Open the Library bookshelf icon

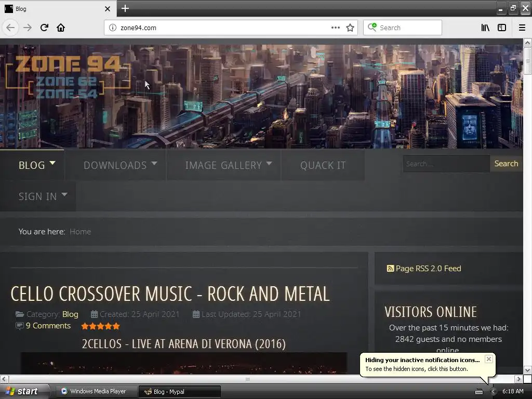(x=485, y=28)
